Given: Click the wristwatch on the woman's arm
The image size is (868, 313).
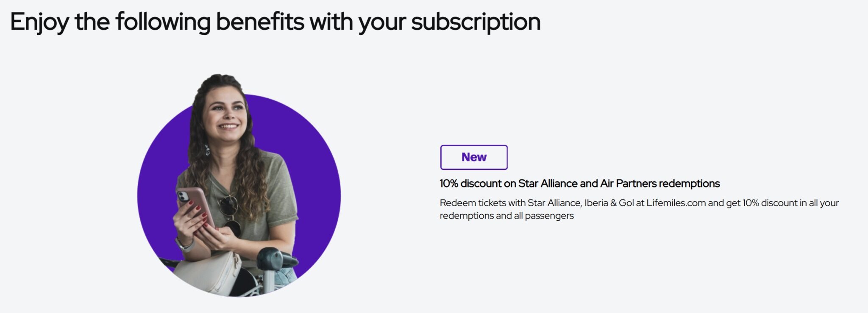Looking at the screenshot, I should (184, 245).
